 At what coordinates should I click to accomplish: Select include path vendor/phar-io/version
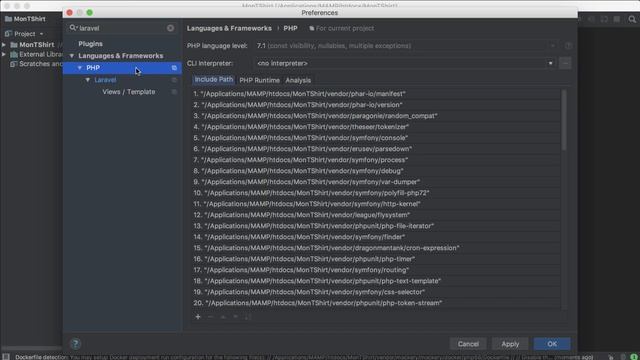click(x=376, y=105)
